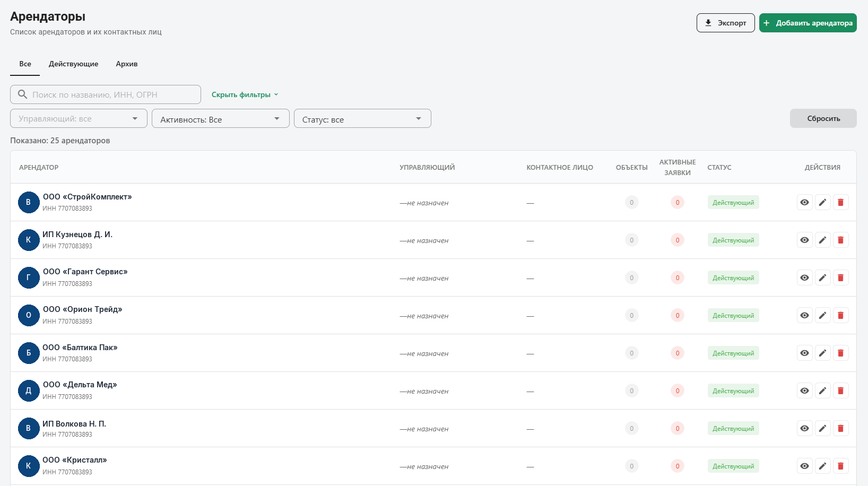Open tenant name ИП Волкова Н. П.
Screen dimensions: 868x486
click(x=74, y=423)
